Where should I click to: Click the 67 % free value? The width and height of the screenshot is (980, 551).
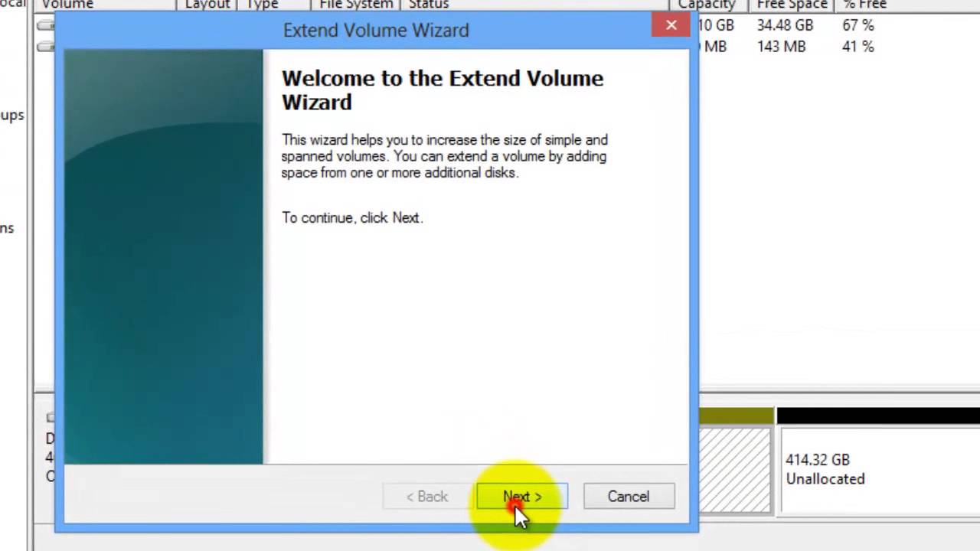[857, 25]
